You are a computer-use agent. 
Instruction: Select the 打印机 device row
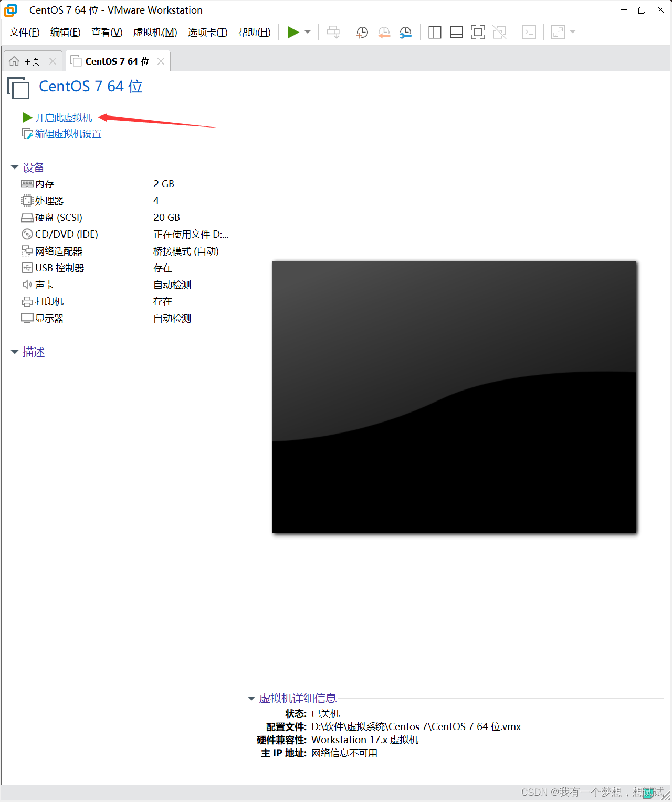point(125,301)
